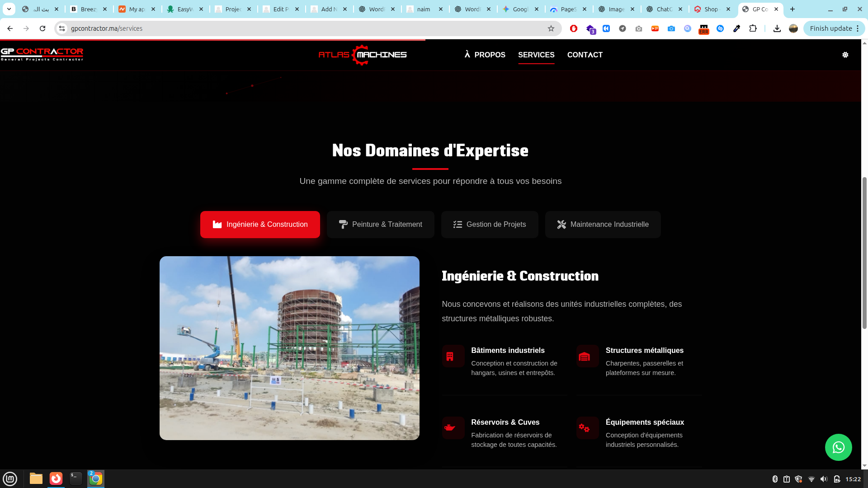Open the volume control in system tray
Screen dimensions: 868x488
(x=824, y=479)
